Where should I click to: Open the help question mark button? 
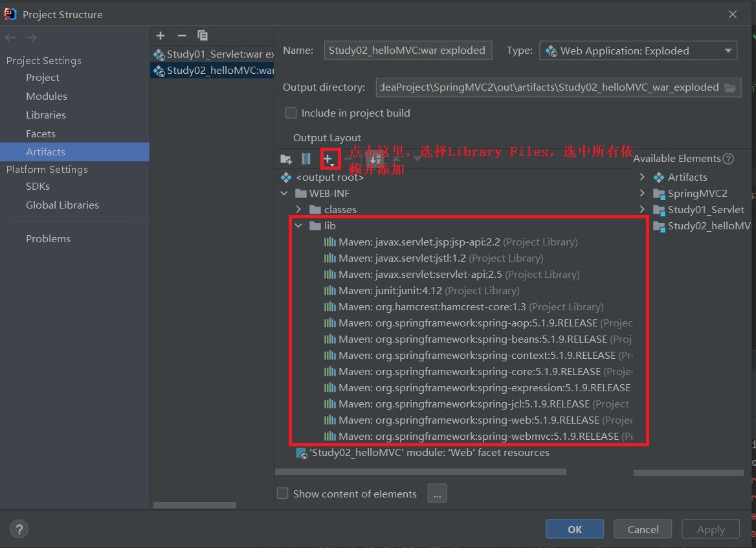19,529
